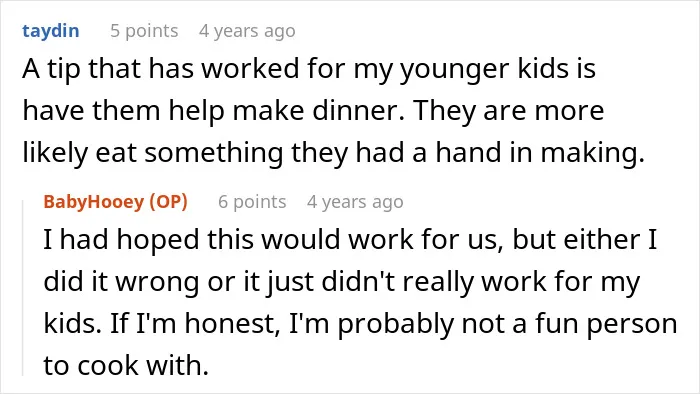Click the '(OP)' tag beside BabyHooey
The width and height of the screenshot is (700, 394).
pos(168,202)
